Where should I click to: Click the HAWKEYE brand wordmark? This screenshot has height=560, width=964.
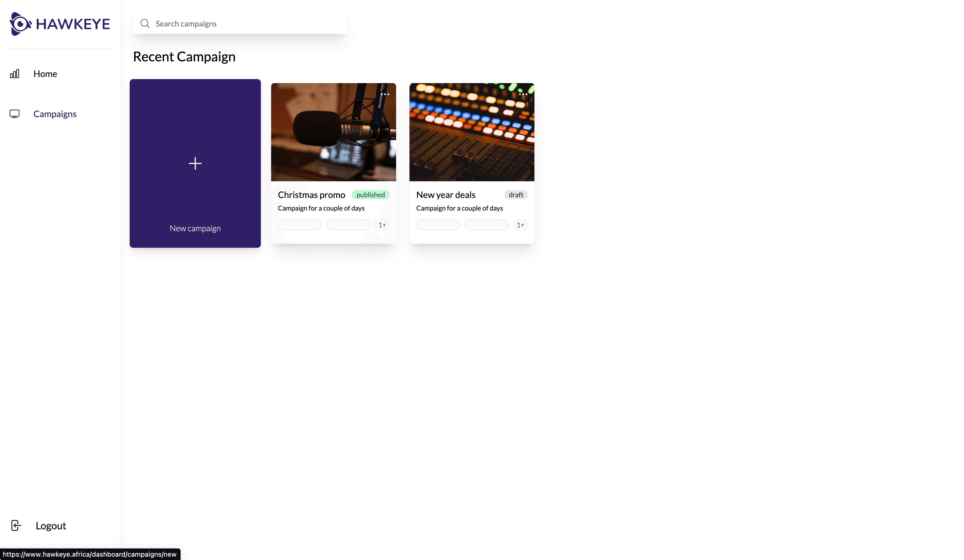click(73, 24)
